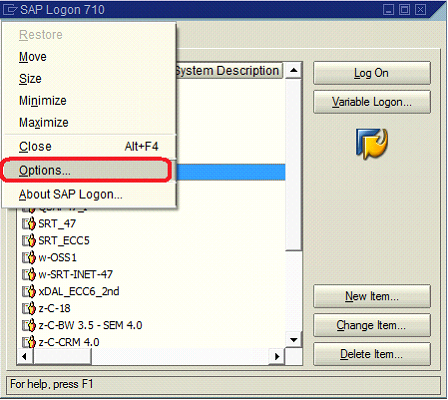
Task: Select the SRT_47 system entry
Action: click(x=57, y=224)
